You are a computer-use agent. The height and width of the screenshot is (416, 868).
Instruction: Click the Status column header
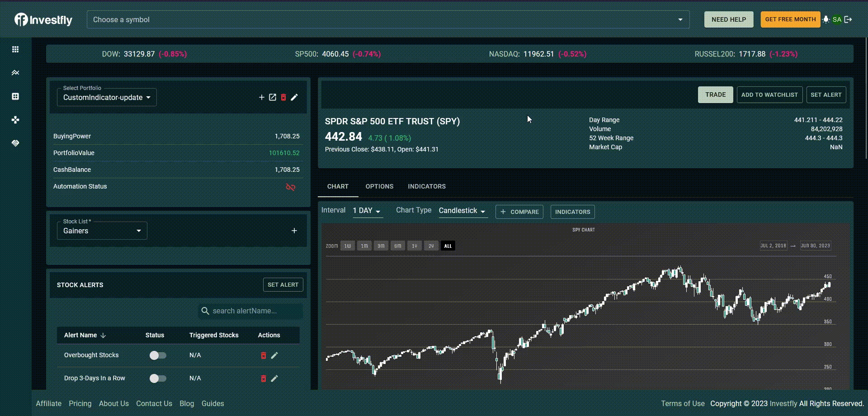coord(155,335)
